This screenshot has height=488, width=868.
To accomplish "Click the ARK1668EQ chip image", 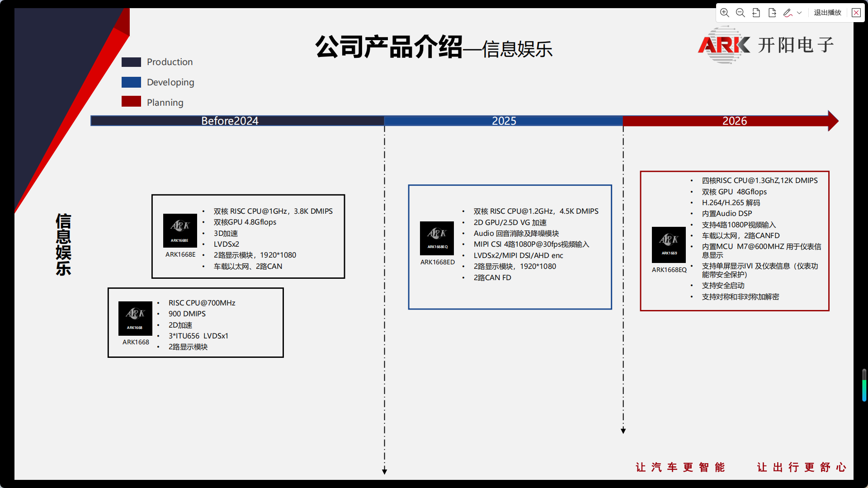I will (x=669, y=244).
